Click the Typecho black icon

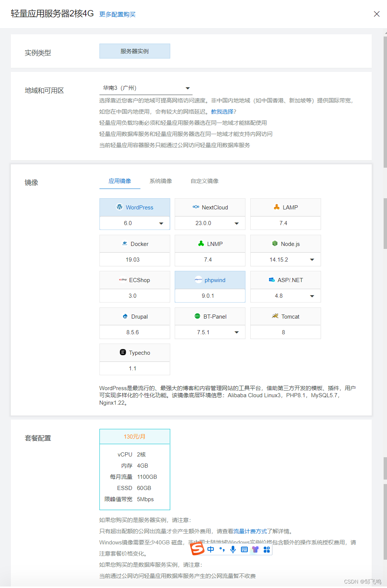123,353
